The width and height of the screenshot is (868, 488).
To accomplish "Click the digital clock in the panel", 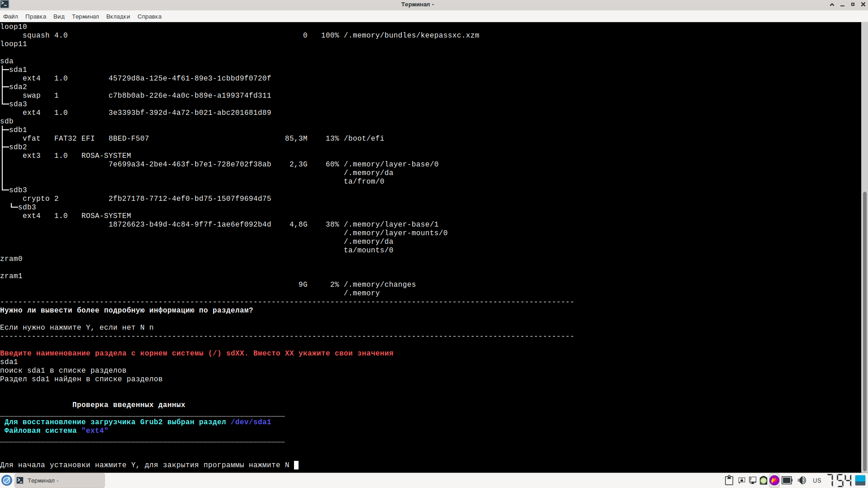I will tap(840, 480).
